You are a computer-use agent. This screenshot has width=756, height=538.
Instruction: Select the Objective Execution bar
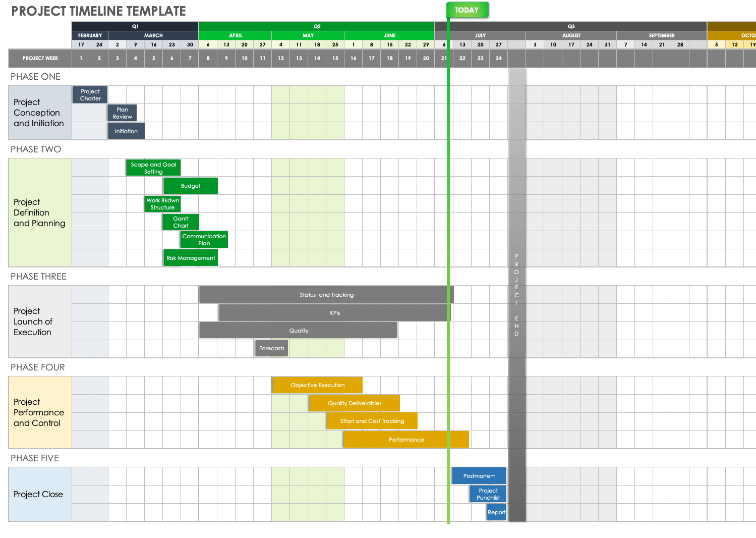click(317, 385)
